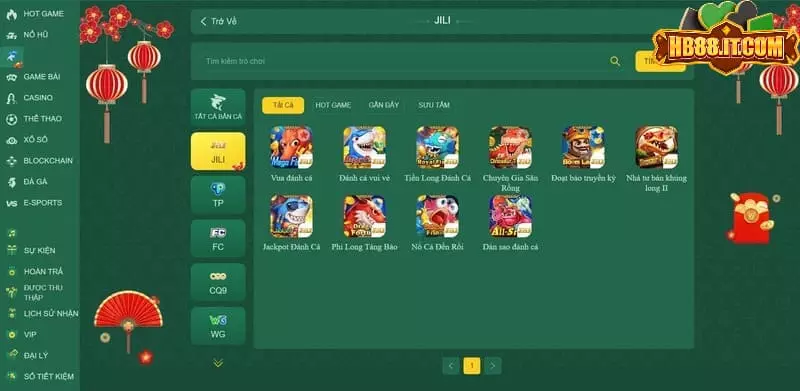Open Đá Gà cockfight icon

(11, 182)
